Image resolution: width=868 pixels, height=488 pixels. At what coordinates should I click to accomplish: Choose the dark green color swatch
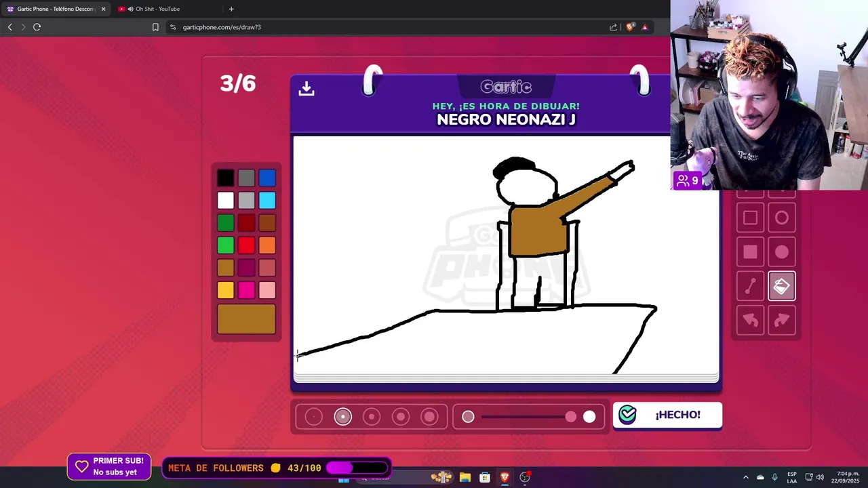pyautogui.click(x=226, y=223)
